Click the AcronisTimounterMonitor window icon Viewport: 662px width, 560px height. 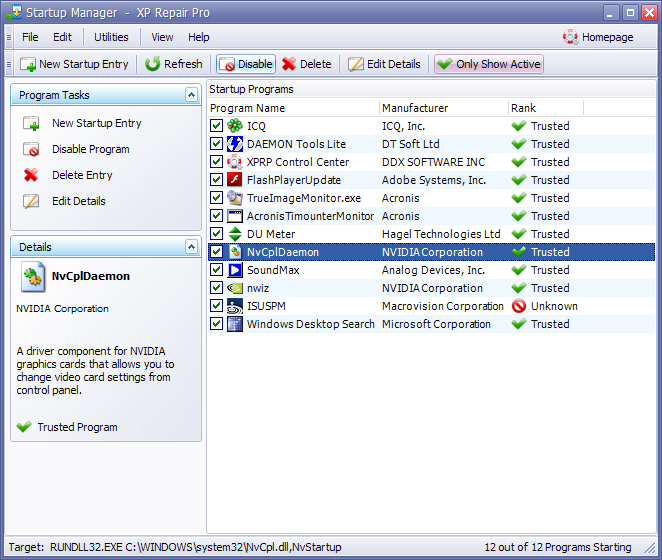235,216
